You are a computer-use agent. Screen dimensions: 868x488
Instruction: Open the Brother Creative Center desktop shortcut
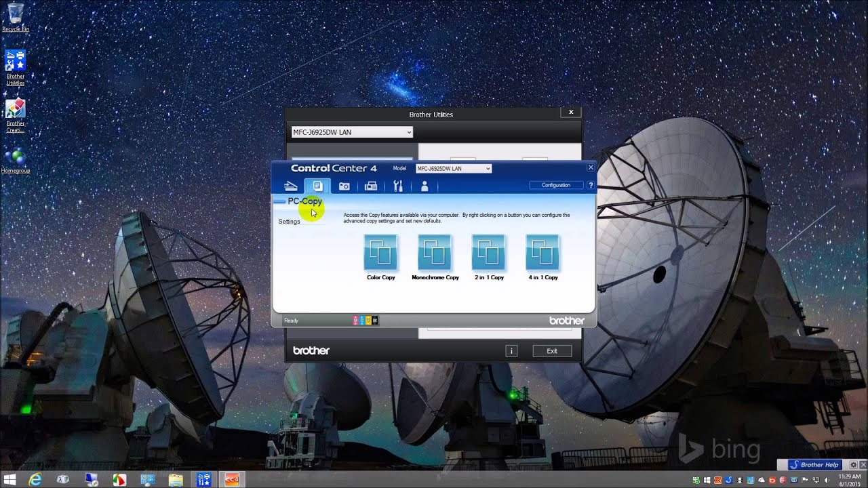coord(16,116)
